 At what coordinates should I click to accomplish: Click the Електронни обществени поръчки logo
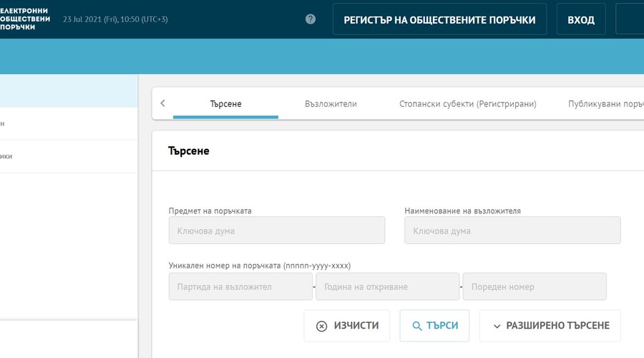click(x=25, y=19)
